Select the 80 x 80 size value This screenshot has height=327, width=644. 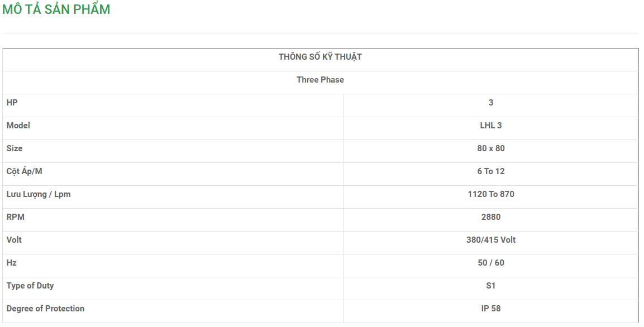[490, 148]
